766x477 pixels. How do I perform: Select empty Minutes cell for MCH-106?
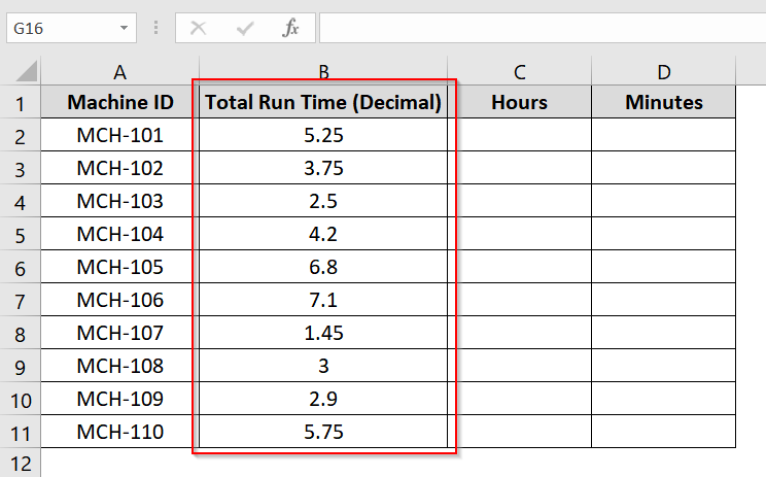[x=663, y=300]
